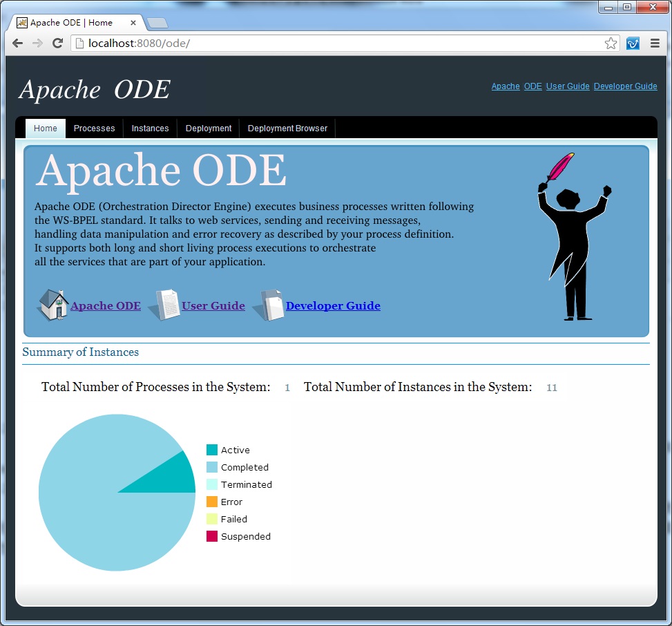Visit the bold Developer Guide banner link

pyautogui.click(x=333, y=305)
